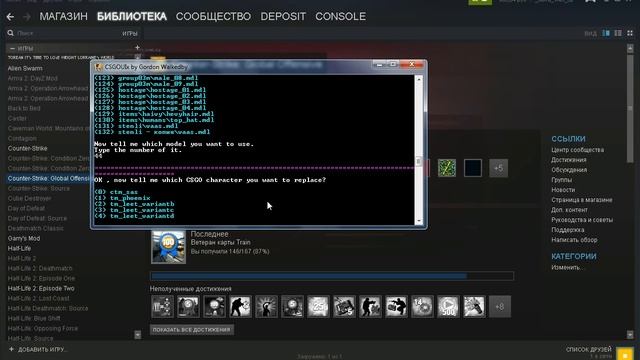Show the +5 more friends tile
The height and width of the screenshot is (360, 640).
498,168
